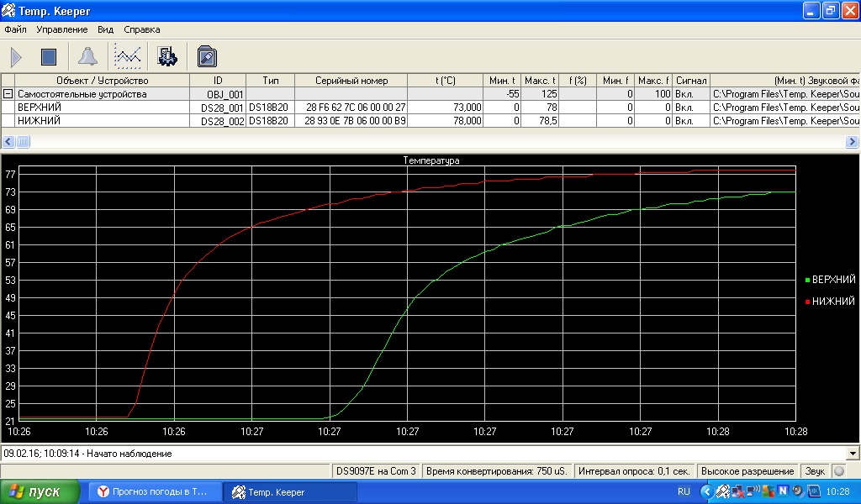Click the 78,5 max temperature cell
Image resolution: width=861 pixels, height=504 pixels.
[540, 121]
